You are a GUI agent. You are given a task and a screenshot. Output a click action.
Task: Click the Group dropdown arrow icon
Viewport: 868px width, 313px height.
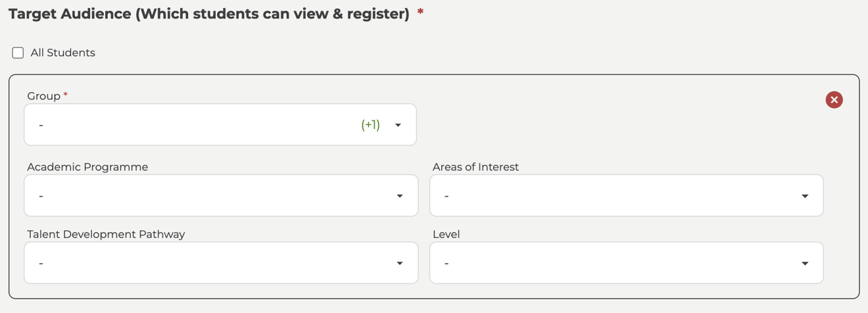click(x=398, y=125)
